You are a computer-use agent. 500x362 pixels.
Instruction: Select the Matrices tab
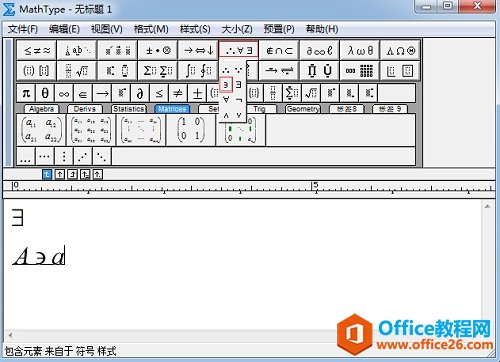click(172, 109)
